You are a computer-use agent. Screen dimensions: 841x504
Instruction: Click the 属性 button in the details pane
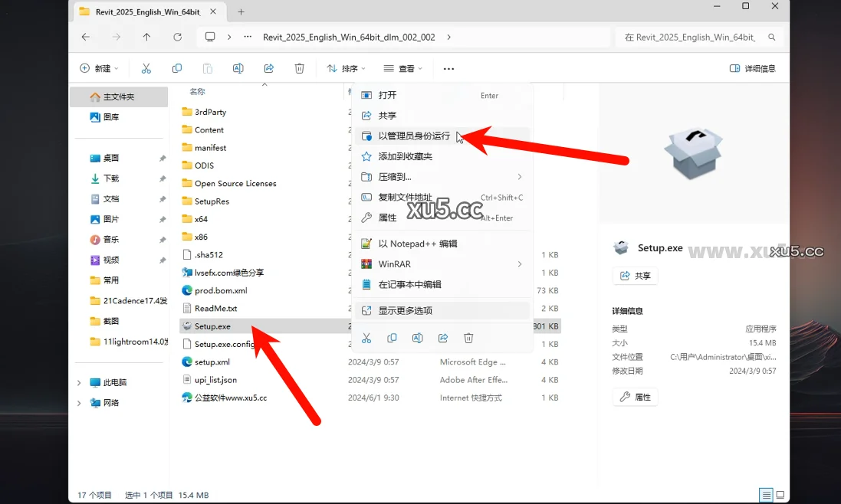click(635, 397)
